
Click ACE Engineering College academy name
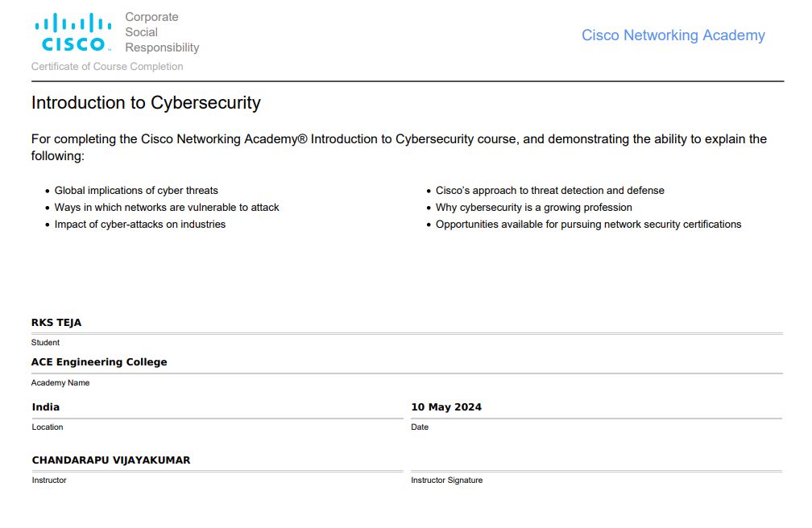pyautogui.click(x=99, y=362)
